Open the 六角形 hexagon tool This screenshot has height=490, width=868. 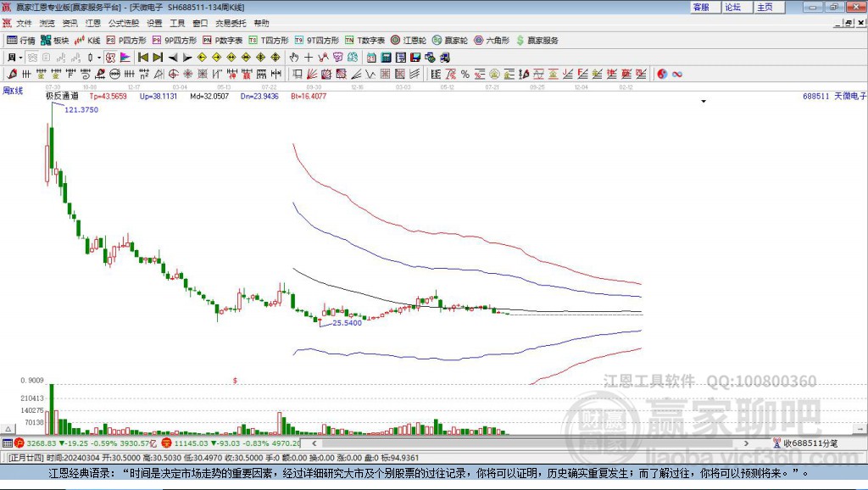(x=492, y=41)
